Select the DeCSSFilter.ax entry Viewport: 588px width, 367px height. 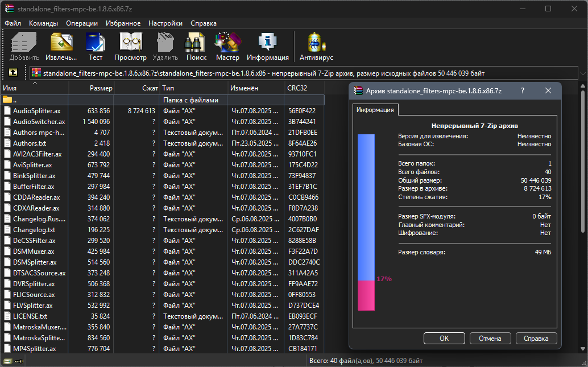pyautogui.click(x=34, y=241)
